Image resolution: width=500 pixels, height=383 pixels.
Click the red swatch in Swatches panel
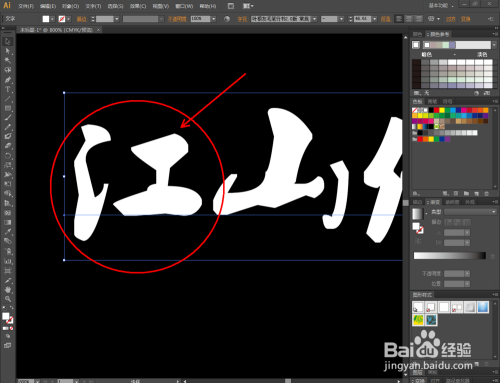pyautogui.click(x=436, y=110)
